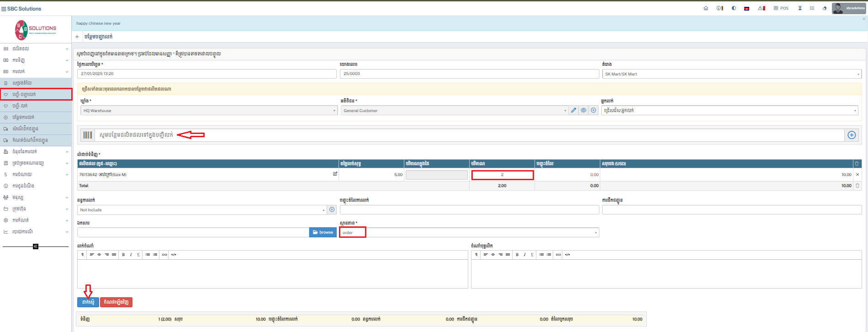Click the blue browse button

tap(323, 232)
